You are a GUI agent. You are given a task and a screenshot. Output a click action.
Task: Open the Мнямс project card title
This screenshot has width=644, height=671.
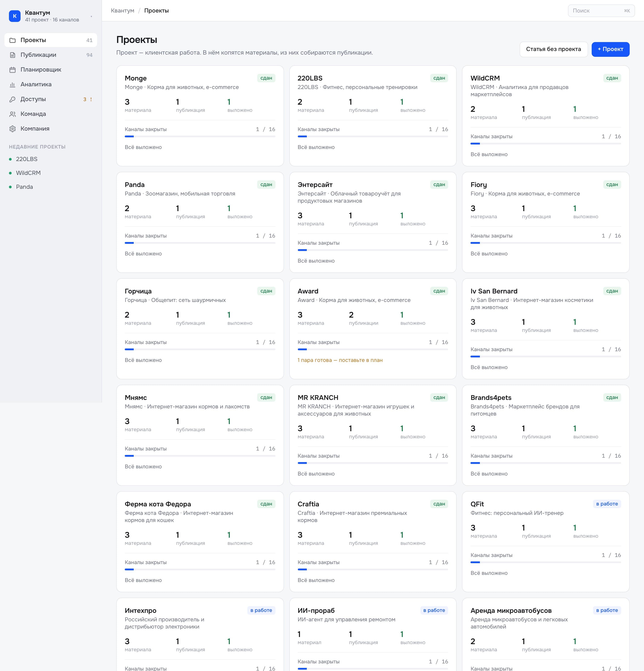(136, 398)
